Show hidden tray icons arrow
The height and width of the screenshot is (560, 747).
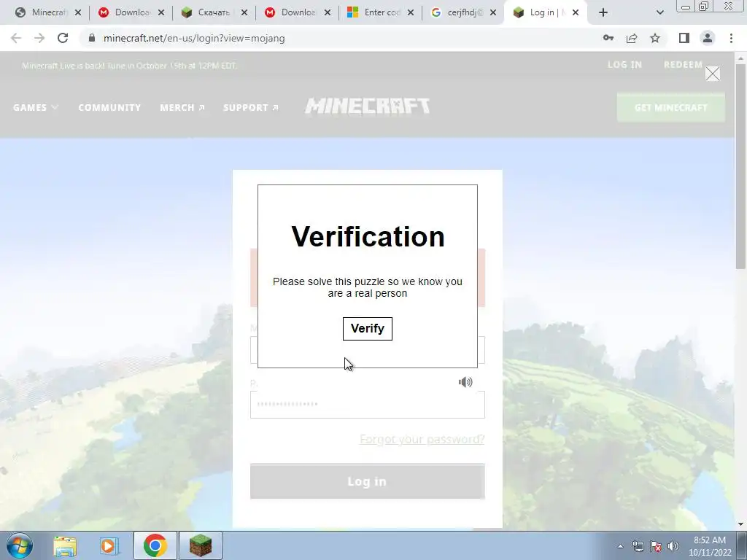pos(620,546)
